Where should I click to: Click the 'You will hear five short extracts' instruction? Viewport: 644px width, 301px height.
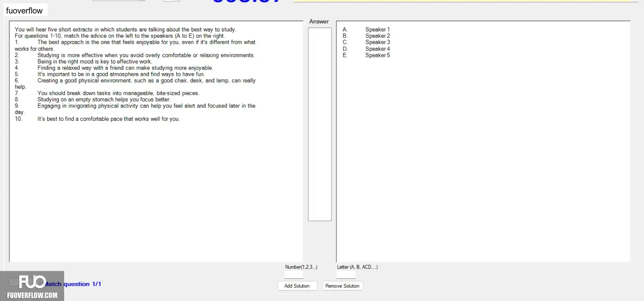(125, 29)
